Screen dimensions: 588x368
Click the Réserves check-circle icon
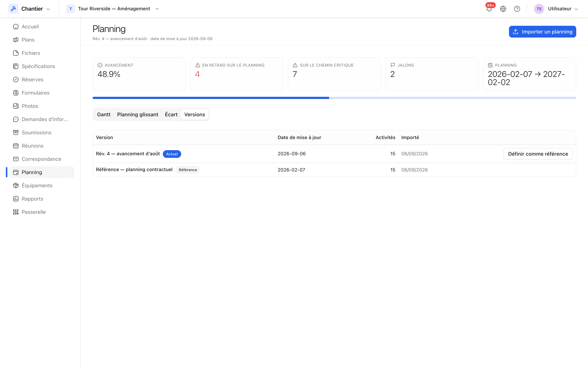[x=16, y=80]
